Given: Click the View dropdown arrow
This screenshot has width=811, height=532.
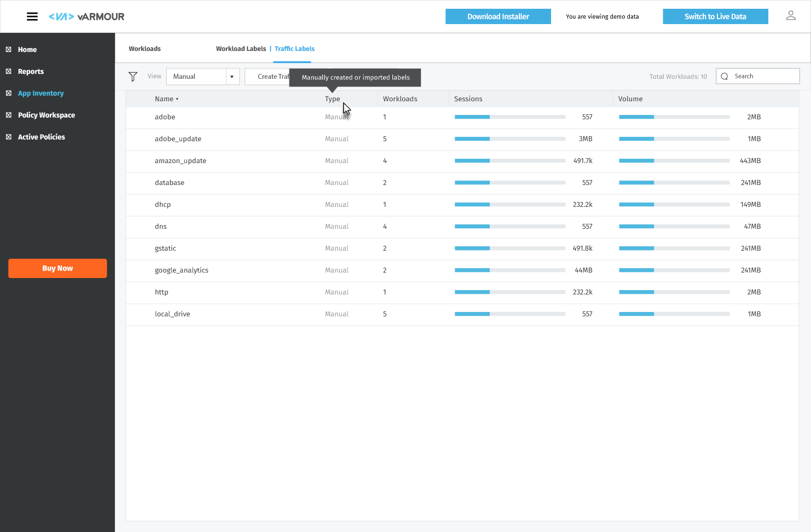Looking at the screenshot, I should [x=232, y=77].
